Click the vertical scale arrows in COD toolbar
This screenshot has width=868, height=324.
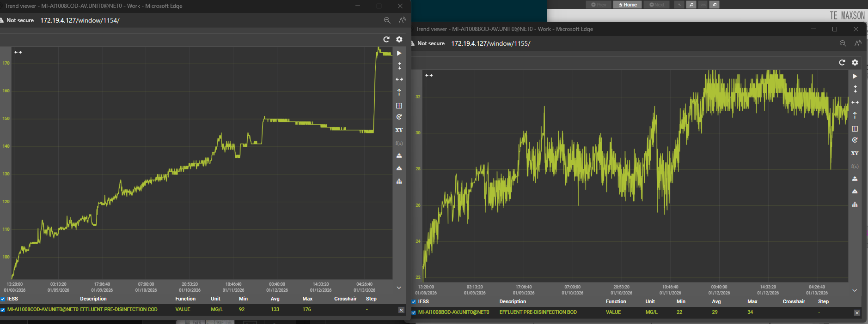(x=399, y=66)
